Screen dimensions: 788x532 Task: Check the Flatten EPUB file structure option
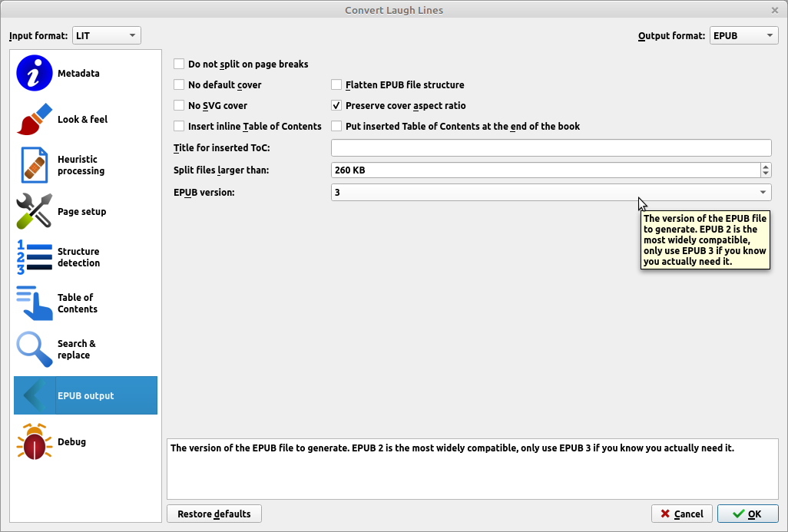click(336, 85)
